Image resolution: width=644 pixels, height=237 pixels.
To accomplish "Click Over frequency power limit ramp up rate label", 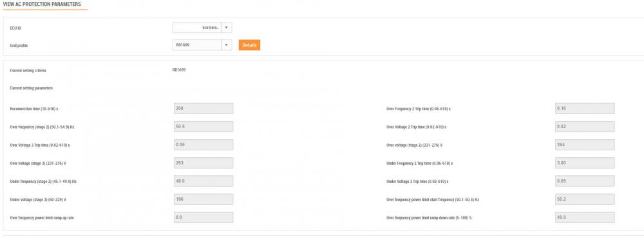I will point(42,218).
